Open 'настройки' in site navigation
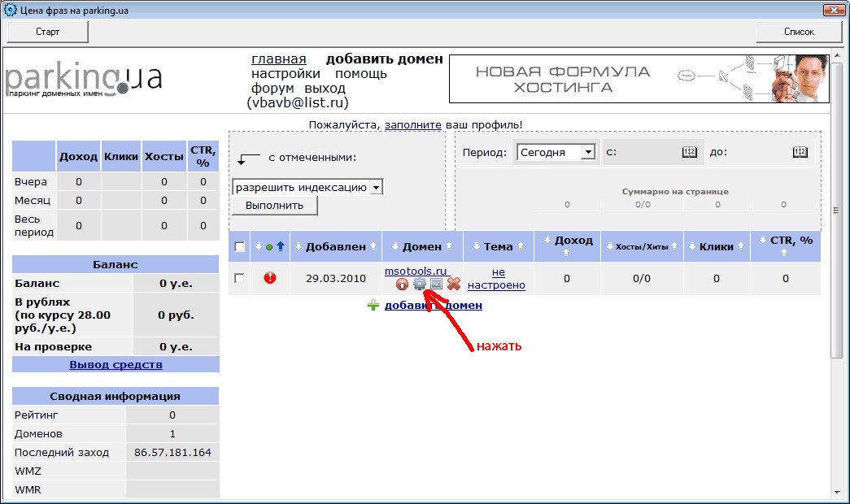 286,74
